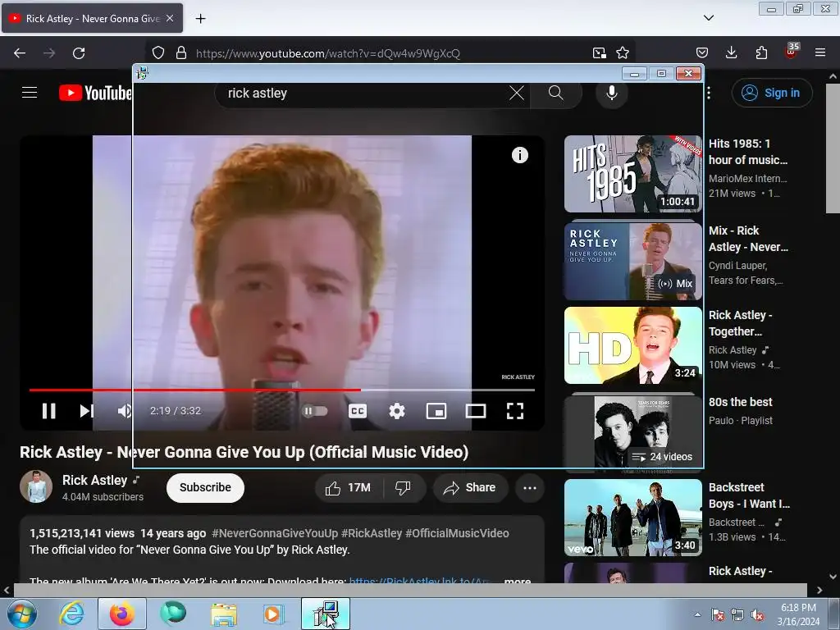Mute the video using the speaker icon
840x630 pixels.
(125, 411)
